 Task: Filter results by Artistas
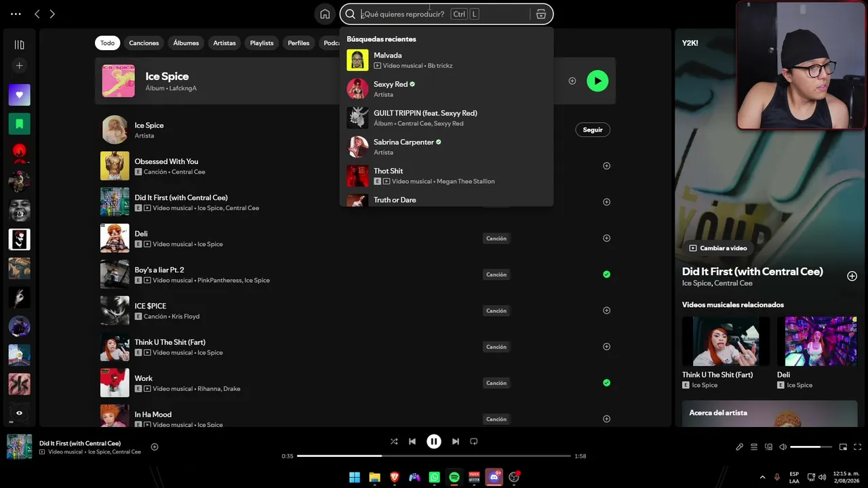(224, 43)
